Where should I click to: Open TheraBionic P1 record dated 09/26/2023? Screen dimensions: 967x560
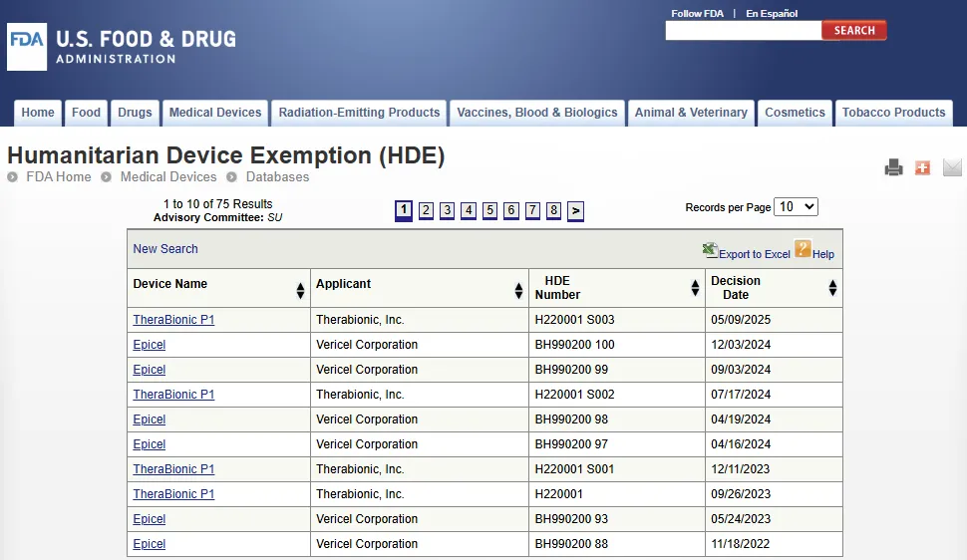pyautogui.click(x=173, y=494)
